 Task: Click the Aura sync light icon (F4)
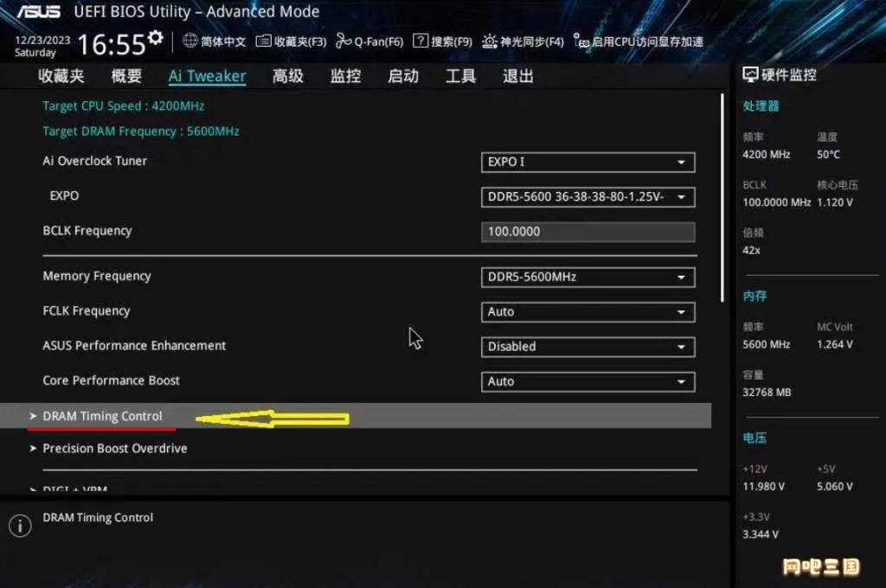[x=490, y=42]
